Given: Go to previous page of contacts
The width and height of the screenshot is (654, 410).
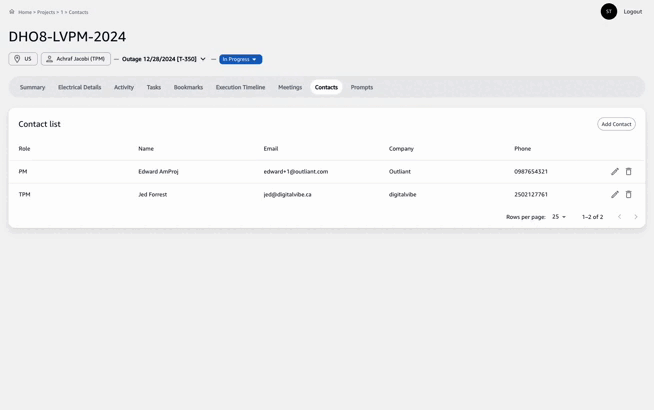Looking at the screenshot, I should (x=619, y=217).
